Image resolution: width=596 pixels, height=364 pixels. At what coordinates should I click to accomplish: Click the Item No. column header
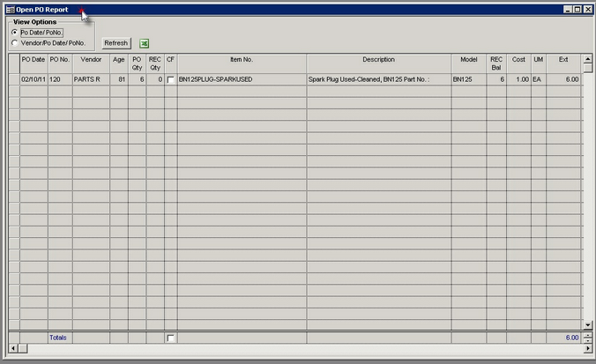tap(242, 60)
